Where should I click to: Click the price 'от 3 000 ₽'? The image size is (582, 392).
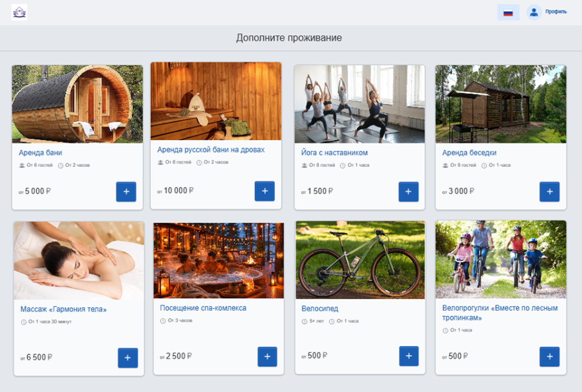[458, 191]
